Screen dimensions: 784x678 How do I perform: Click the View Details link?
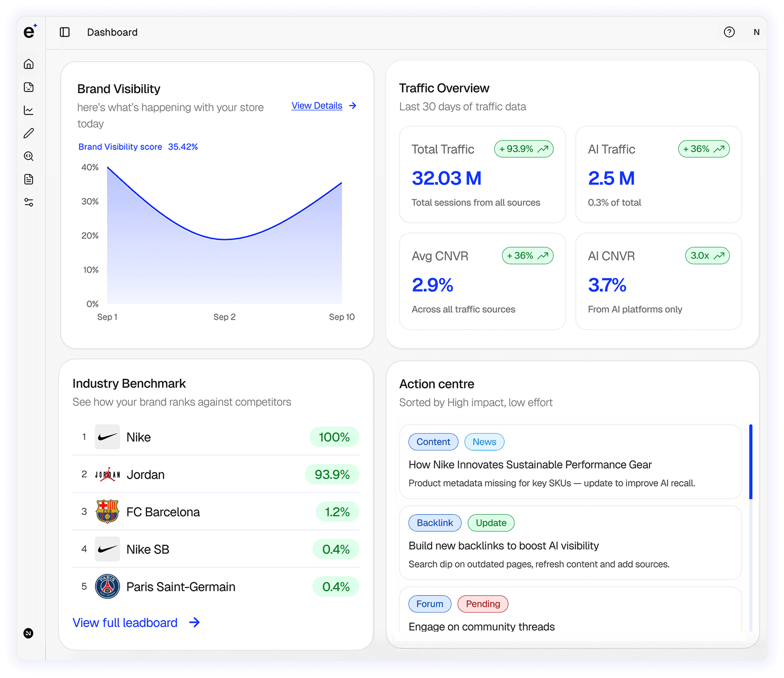click(x=317, y=106)
